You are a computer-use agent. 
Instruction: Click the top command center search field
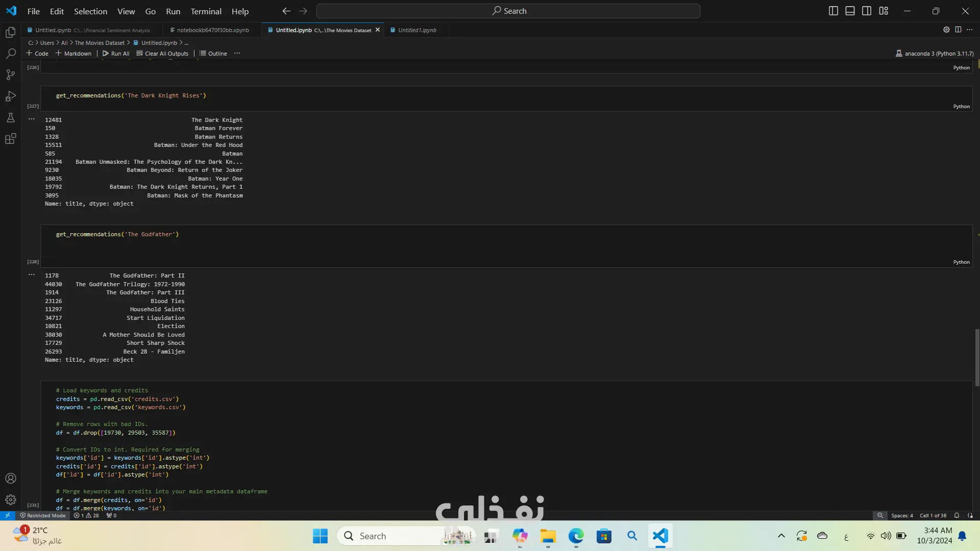(508, 11)
